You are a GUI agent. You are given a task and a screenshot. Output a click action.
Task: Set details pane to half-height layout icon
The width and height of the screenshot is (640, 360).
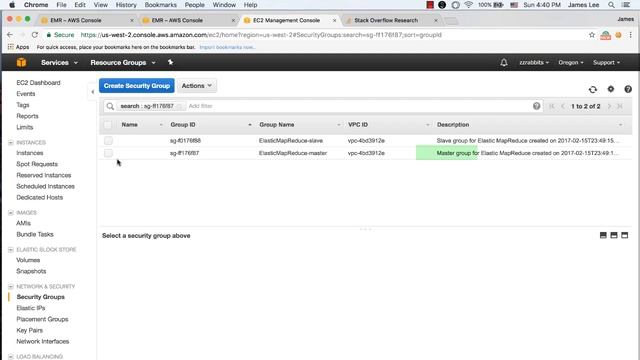point(613,236)
